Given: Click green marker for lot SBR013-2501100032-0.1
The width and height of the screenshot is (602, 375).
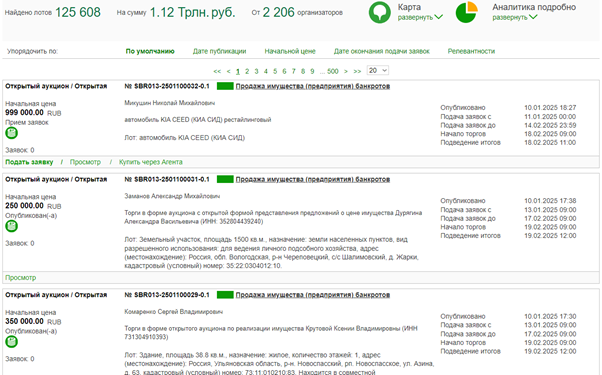Looking at the screenshot, I should (225, 86).
